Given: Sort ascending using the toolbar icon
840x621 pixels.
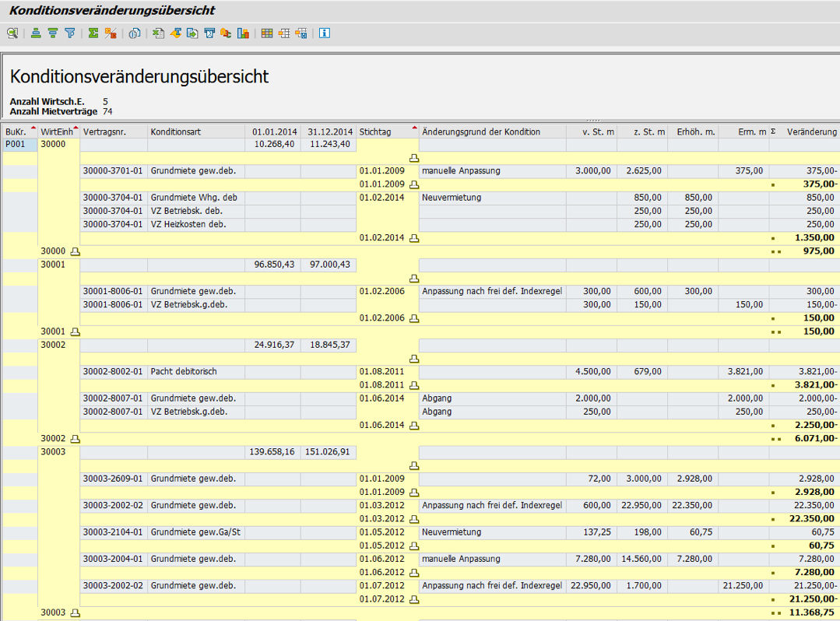Looking at the screenshot, I should point(36,33).
